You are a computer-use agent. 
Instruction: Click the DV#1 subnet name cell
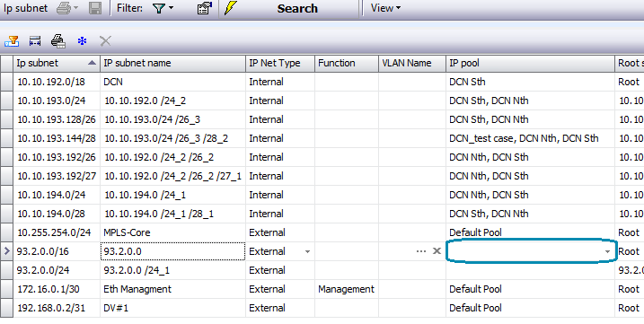[173, 308]
